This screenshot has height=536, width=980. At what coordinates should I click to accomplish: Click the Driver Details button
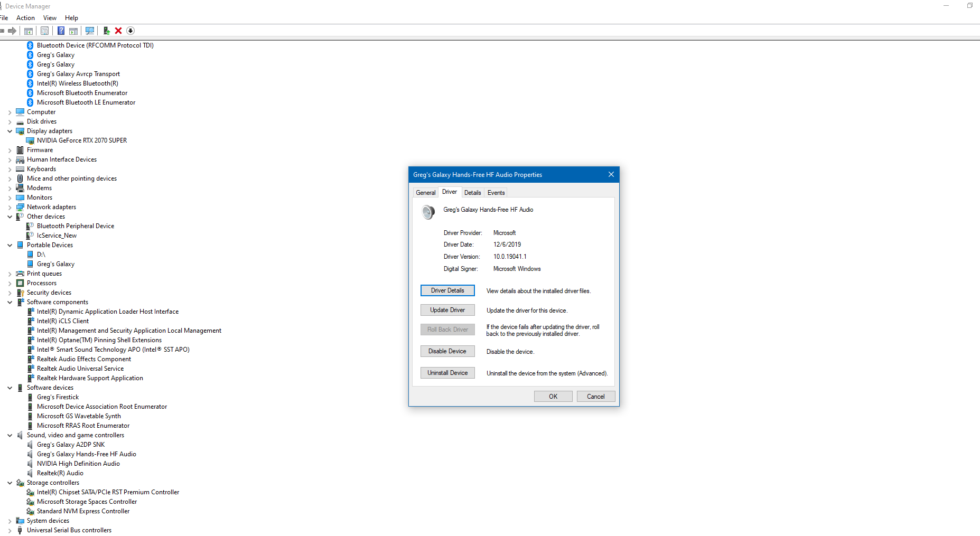click(447, 290)
